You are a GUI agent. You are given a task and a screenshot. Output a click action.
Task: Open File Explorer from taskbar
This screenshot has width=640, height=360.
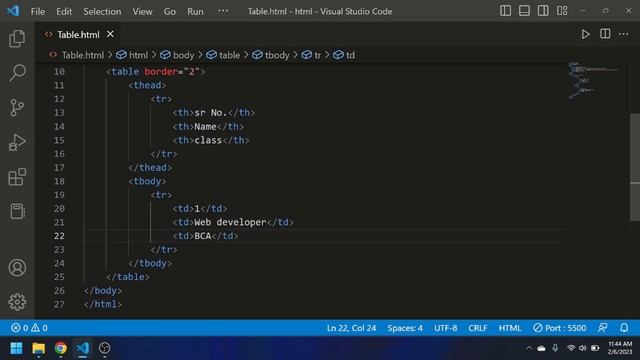[x=38, y=348]
